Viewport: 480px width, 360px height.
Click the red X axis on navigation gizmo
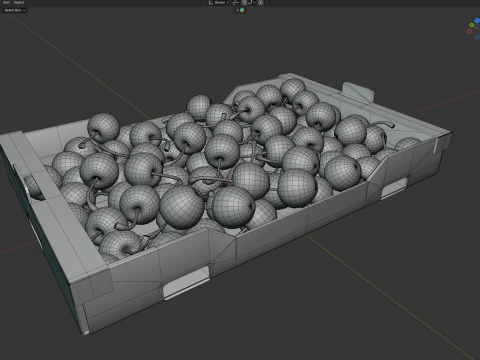point(469,32)
